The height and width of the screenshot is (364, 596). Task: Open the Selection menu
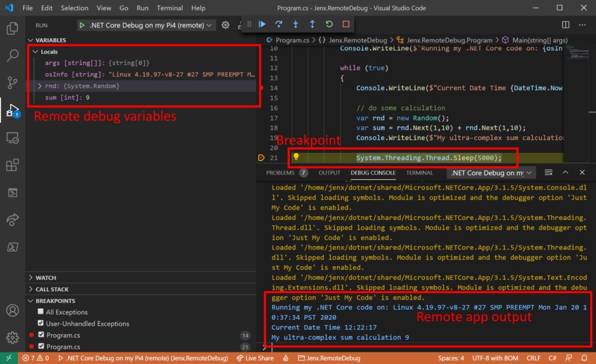pyautogui.click(x=74, y=8)
